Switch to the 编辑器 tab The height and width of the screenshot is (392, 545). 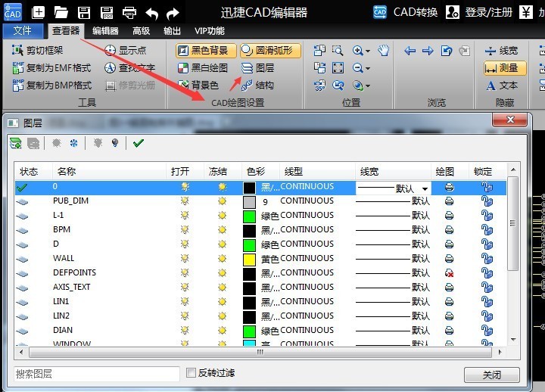click(105, 31)
